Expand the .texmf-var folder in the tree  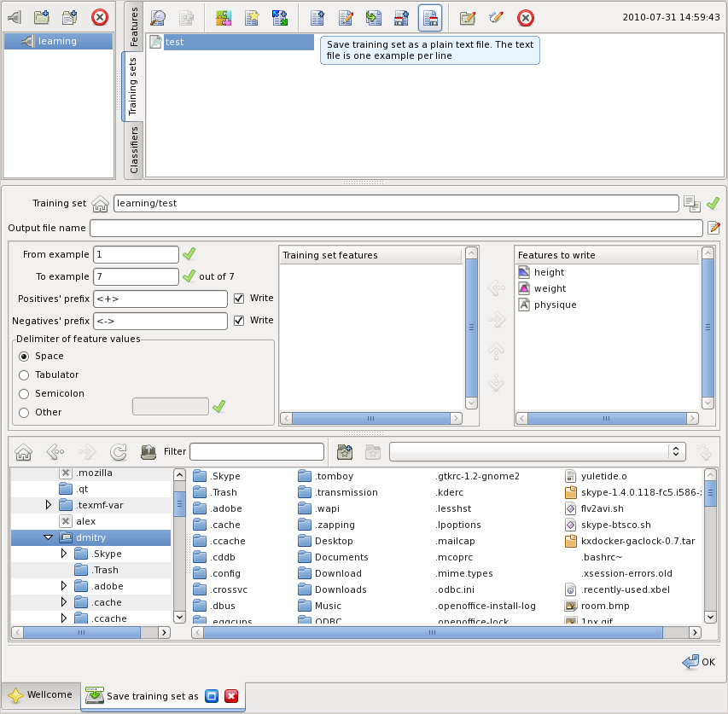(49, 505)
